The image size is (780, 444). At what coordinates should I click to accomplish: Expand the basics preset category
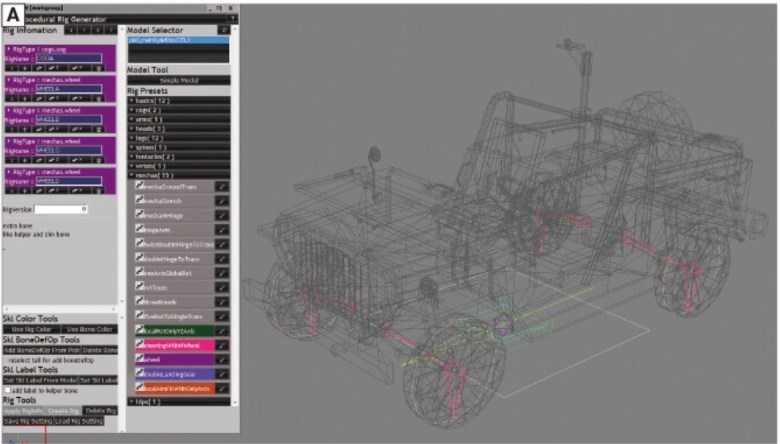[x=179, y=101]
